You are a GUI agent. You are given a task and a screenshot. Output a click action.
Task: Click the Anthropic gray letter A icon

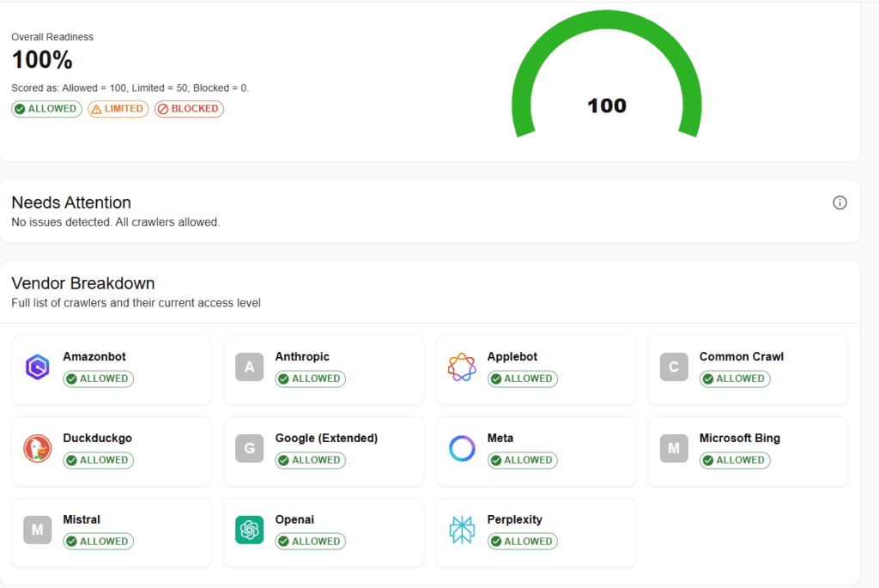point(250,367)
